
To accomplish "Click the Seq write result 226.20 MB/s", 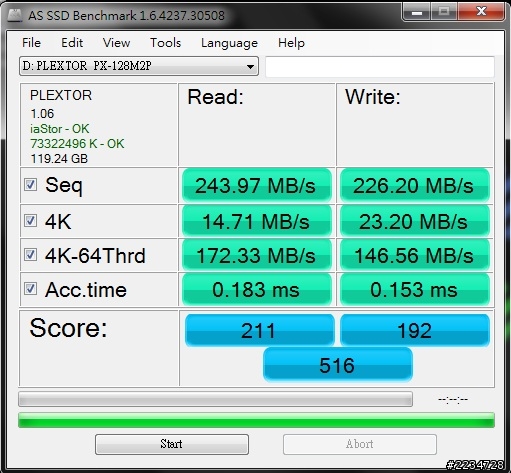I will pos(414,185).
